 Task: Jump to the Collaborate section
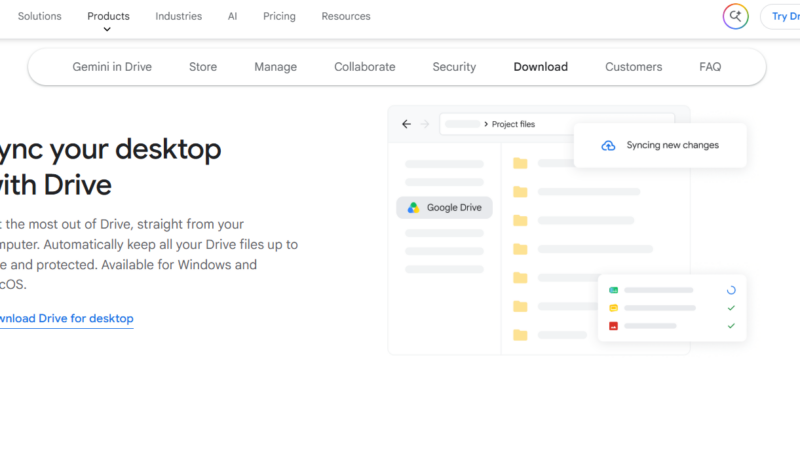[365, 67]
